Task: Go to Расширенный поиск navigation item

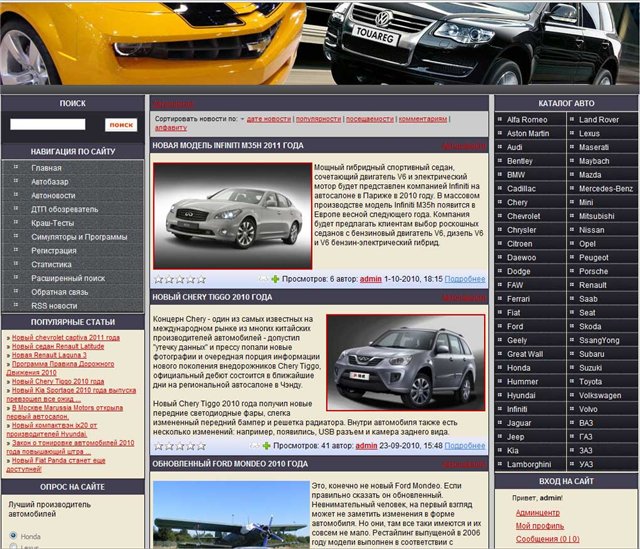Action: click(68, 278)
